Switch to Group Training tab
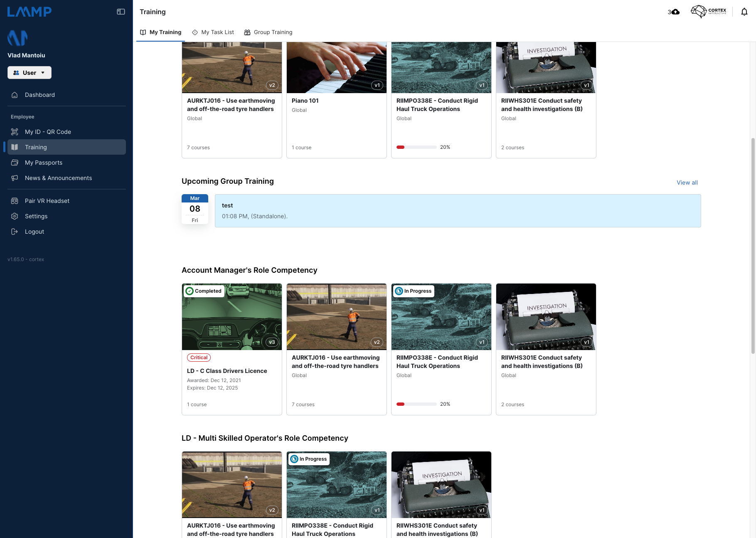The image size is (756, 538). tap(268, 32)
